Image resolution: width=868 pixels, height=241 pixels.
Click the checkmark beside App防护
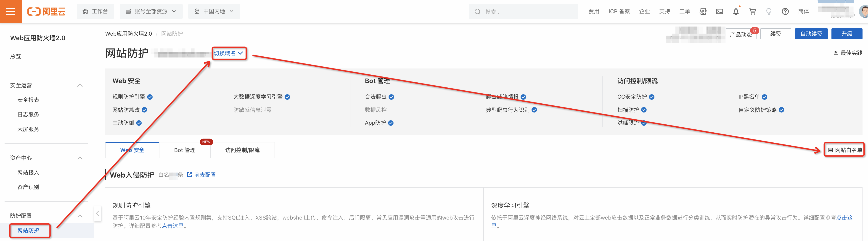tap(391, 123)
